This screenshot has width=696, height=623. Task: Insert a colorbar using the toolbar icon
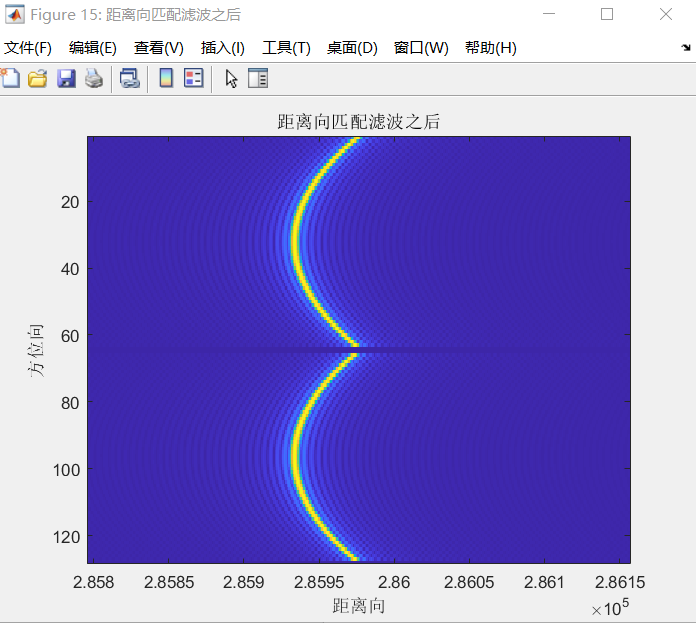click(166, 78)
